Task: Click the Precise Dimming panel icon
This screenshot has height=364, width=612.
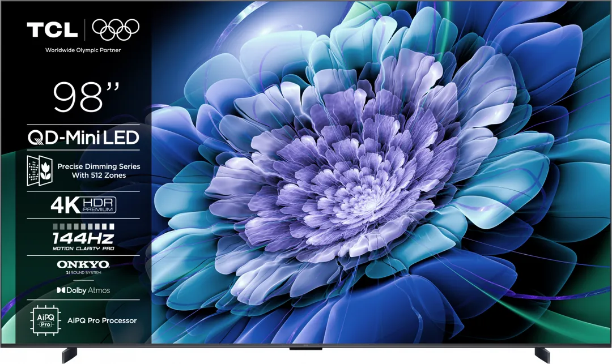Action: coord(40,170)
